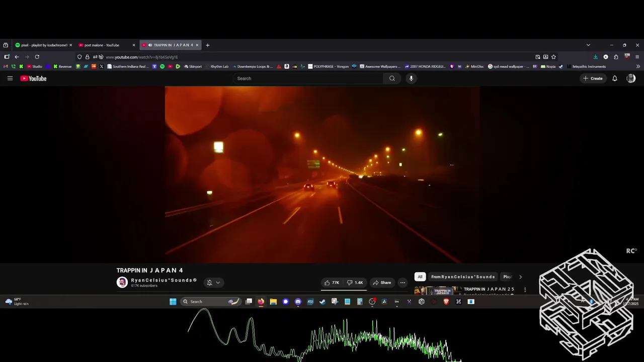Open the MiniDisc bookmark
The width and height of the screenshot is (644, 362).
[474, 66]
